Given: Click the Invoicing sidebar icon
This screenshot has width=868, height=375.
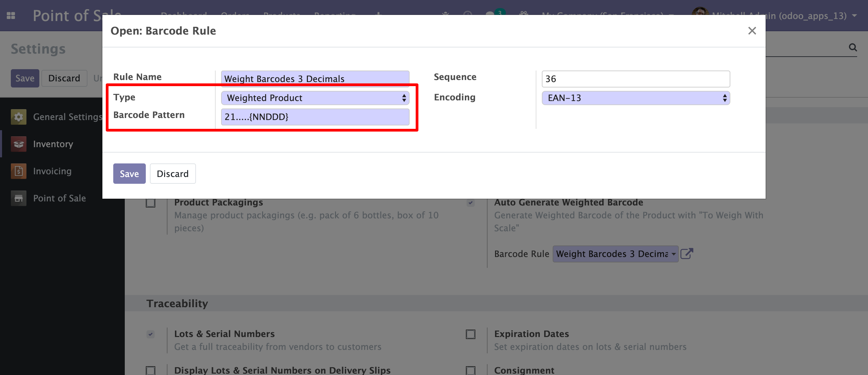Looking at the screenshot, I should point(19,171).
